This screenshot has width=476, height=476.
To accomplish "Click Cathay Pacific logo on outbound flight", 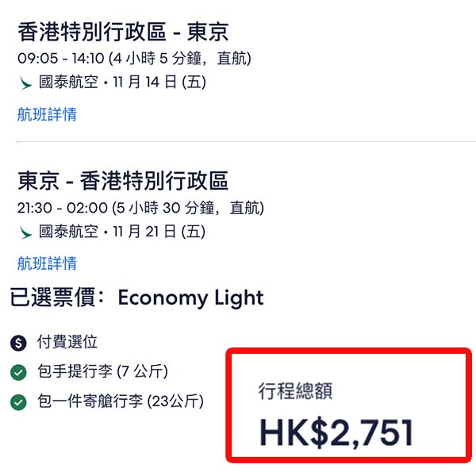I will (x=25, y=82).
